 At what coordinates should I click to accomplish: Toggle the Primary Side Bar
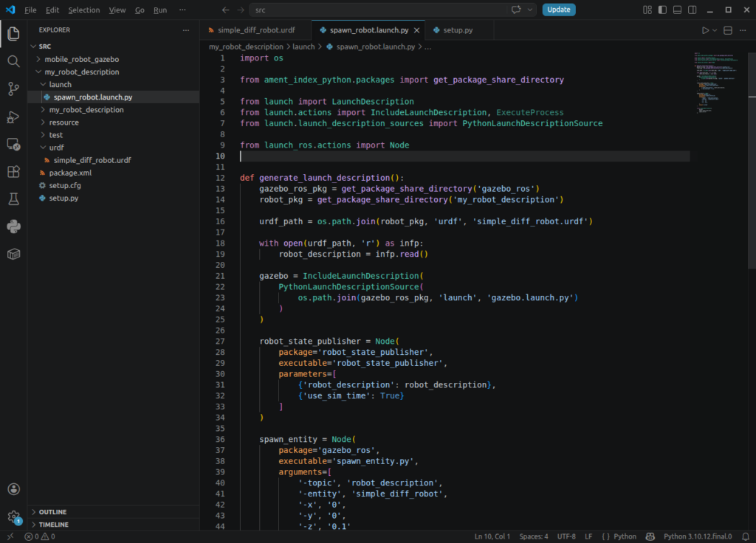(662, 10)
